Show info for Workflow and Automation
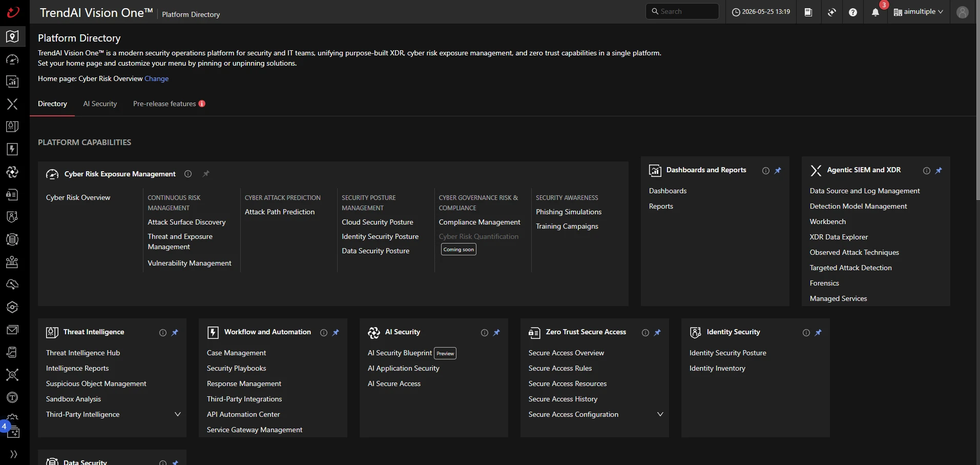Screen dimensions: 980x465 (324, 333)
